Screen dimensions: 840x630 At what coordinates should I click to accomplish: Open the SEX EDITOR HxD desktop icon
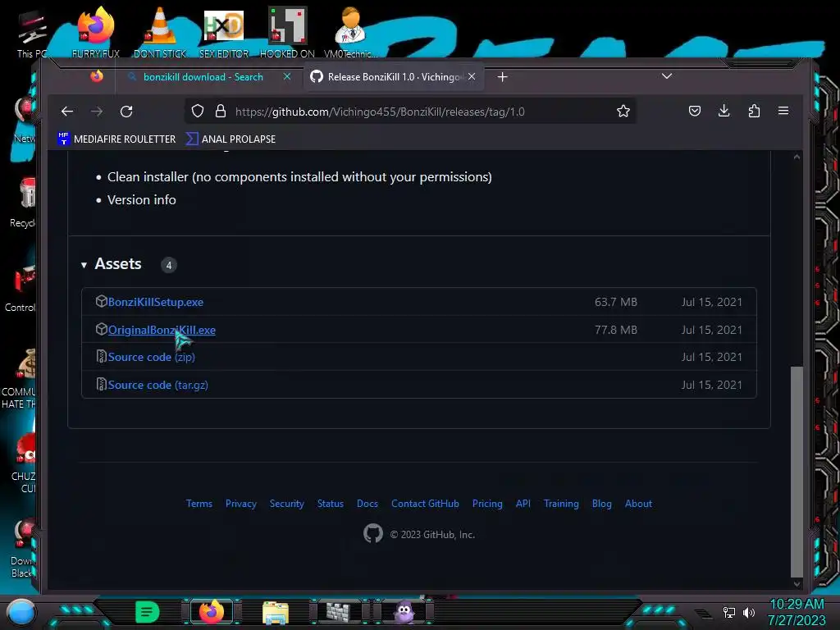click(224, 32)
